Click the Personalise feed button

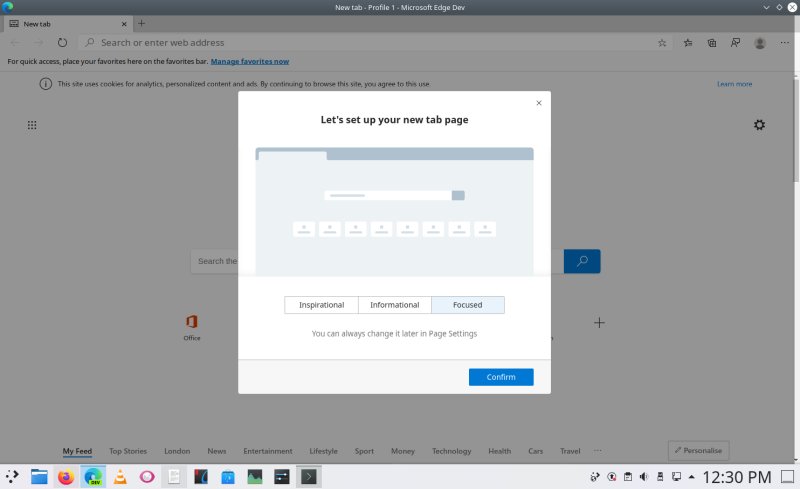[x=698, y=450]
